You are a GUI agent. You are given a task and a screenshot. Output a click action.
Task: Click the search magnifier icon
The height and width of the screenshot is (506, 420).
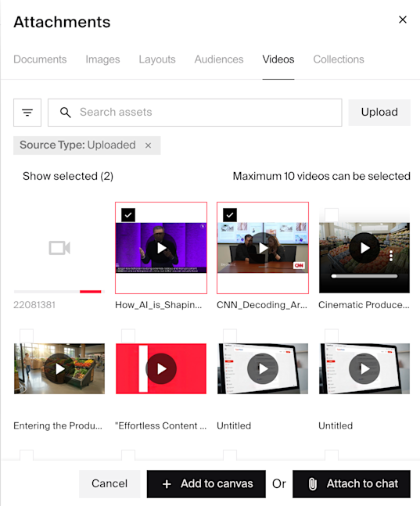(65, 113)
